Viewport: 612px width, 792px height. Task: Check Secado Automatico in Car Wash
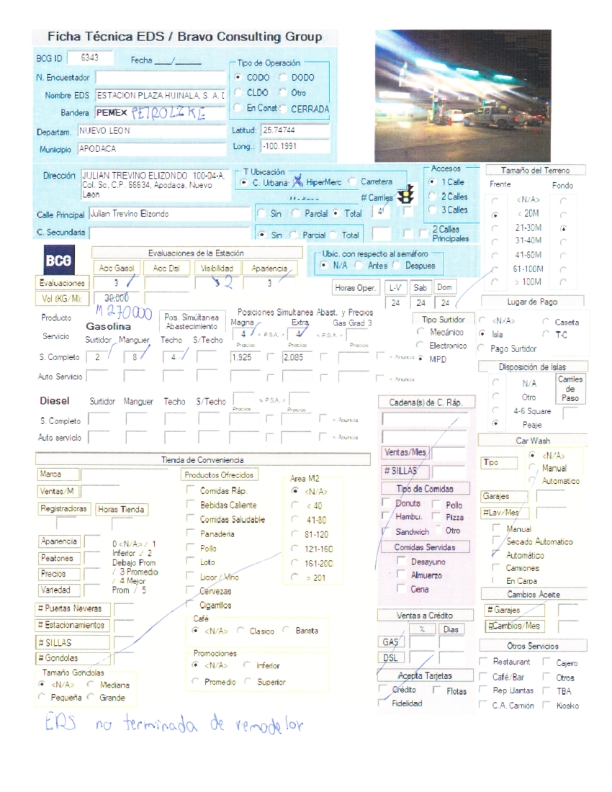click(496, 540)
